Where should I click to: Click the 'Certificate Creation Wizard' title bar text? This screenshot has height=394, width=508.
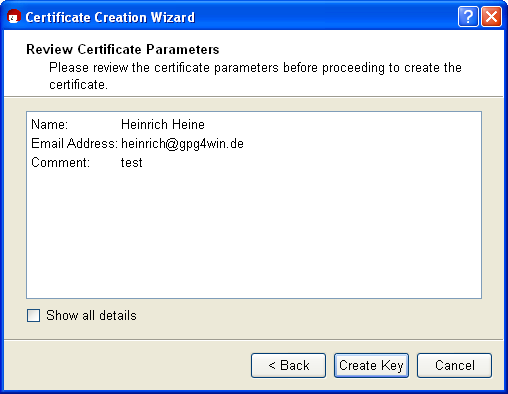coord(110,17)
